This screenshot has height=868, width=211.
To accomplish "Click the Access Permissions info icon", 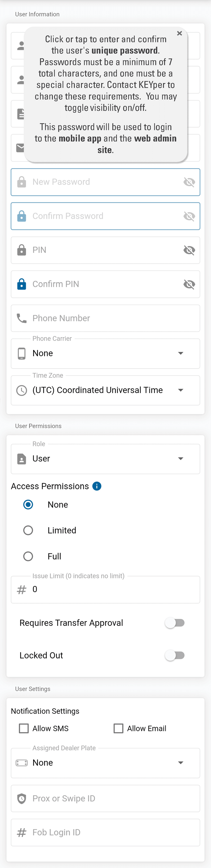I will 97,486.
